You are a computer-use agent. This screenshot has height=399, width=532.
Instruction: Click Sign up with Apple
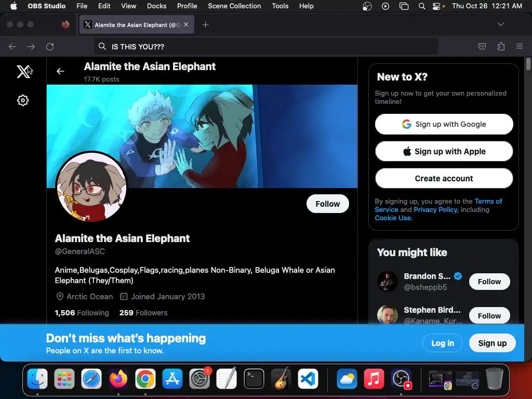(x=444, y=151)
